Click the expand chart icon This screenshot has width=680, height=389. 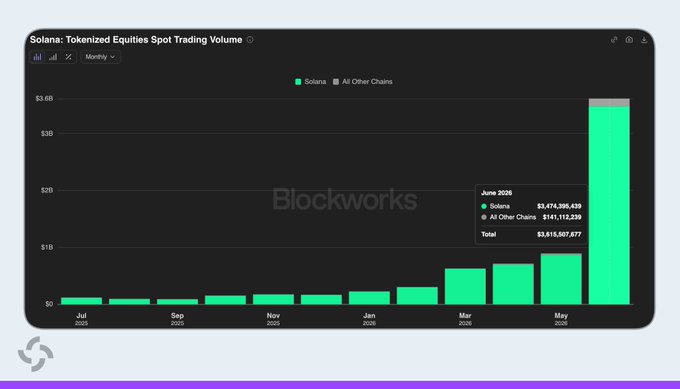pyautogui.click(x=614, y=39)
